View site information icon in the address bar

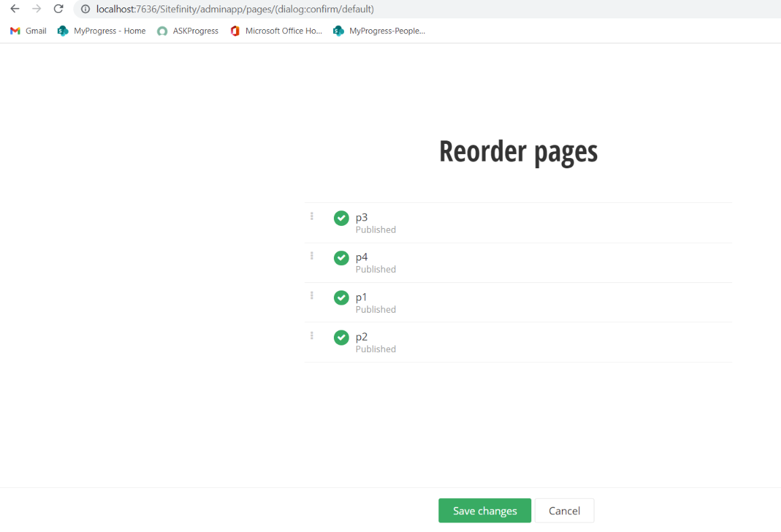tap(85, 9)
